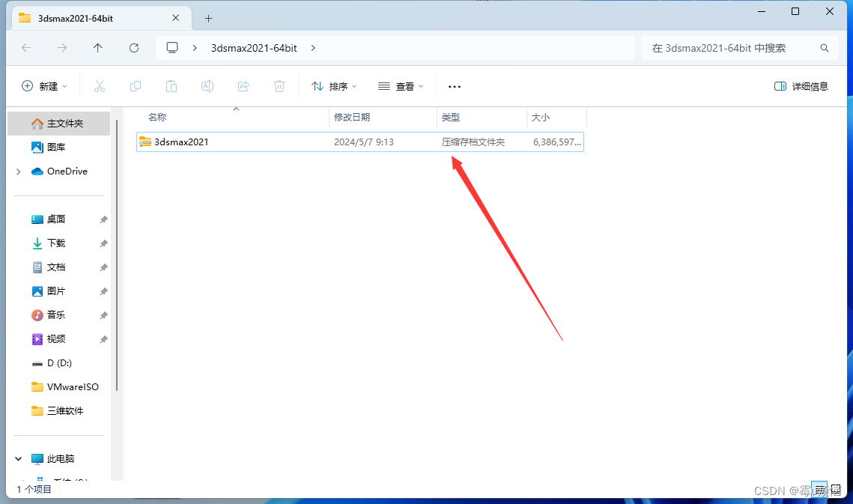Expand the OneDrive tree node
853x504 pixels.
tap(19, 171)
